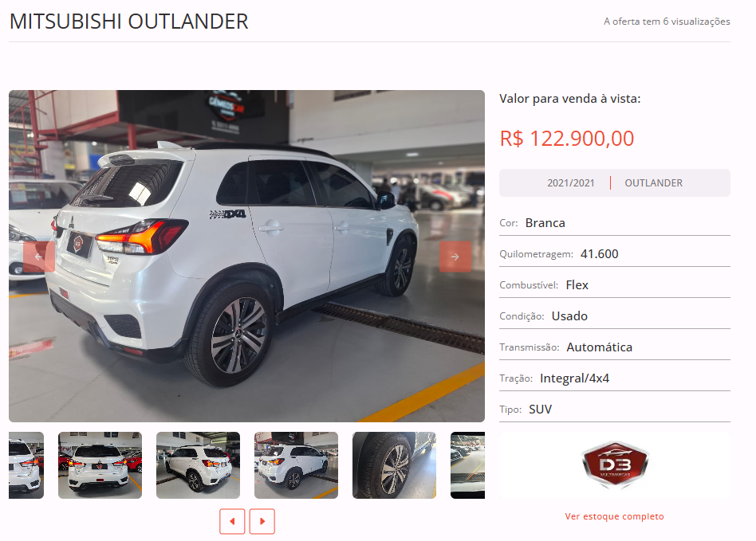Select the side rear view thumbnail

click(296, 465)
